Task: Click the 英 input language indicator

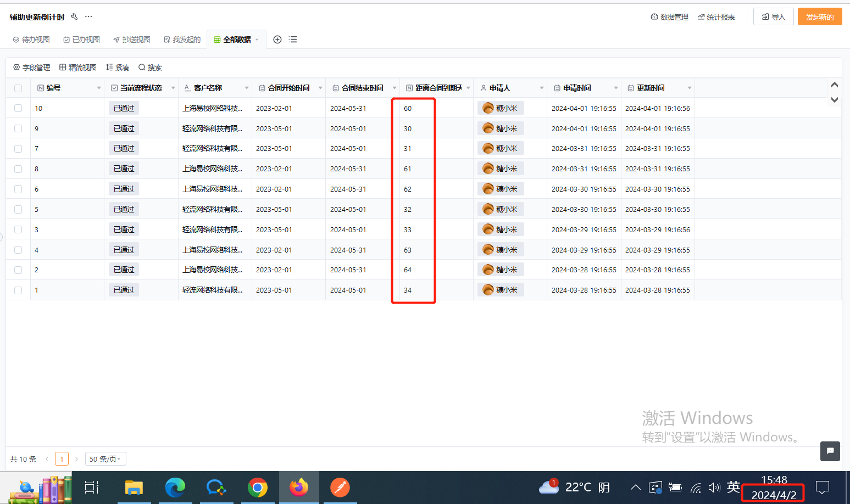Action: [x=734, y=487]
